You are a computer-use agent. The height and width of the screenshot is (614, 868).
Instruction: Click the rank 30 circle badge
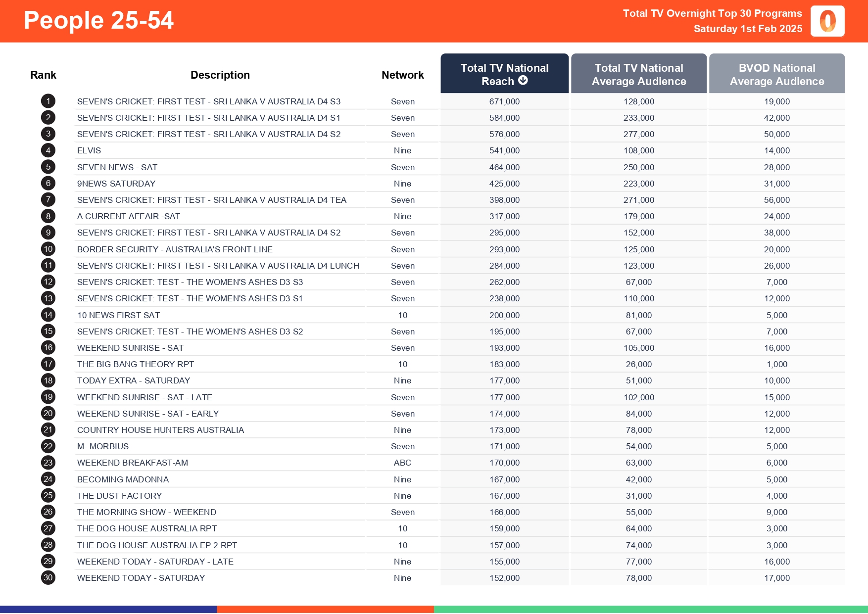tap(48, 578)
